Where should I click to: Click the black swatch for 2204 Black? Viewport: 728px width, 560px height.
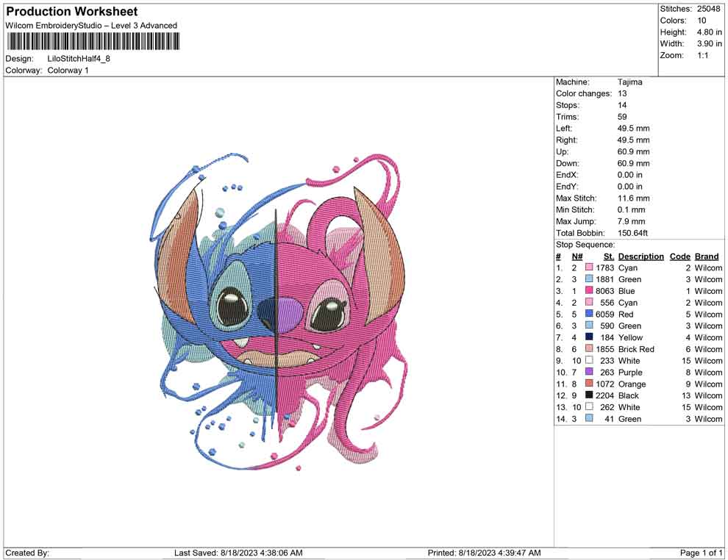(589, 395)
